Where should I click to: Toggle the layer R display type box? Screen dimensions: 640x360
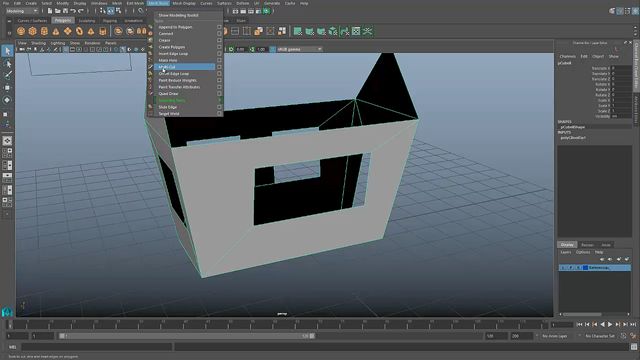(x=578, y=268)
